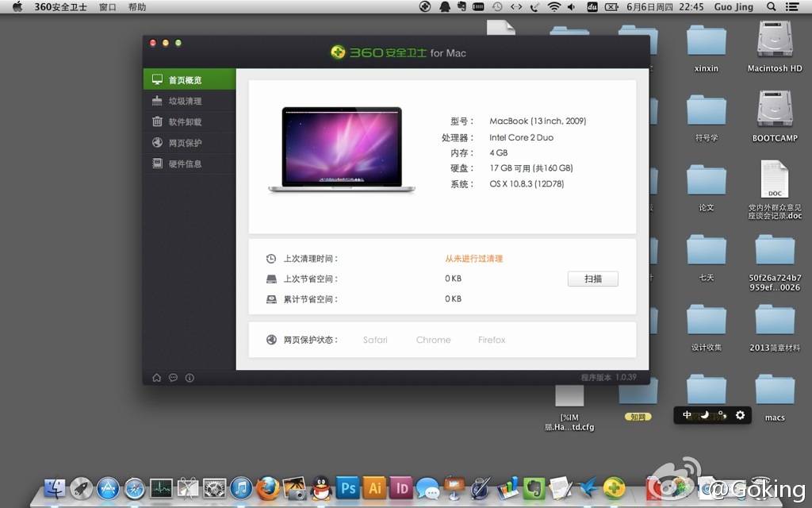
Task: Launch Safari from the Dock
Action: click(135, 488)
